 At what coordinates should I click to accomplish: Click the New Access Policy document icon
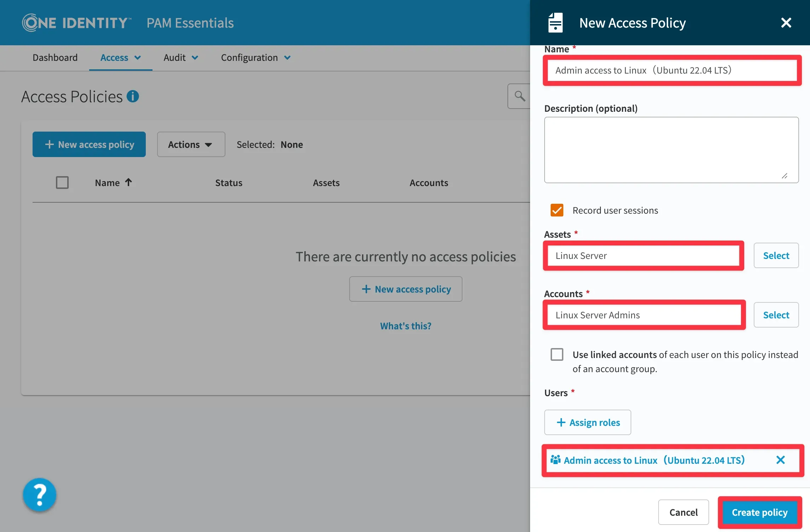tap(555, 23)
